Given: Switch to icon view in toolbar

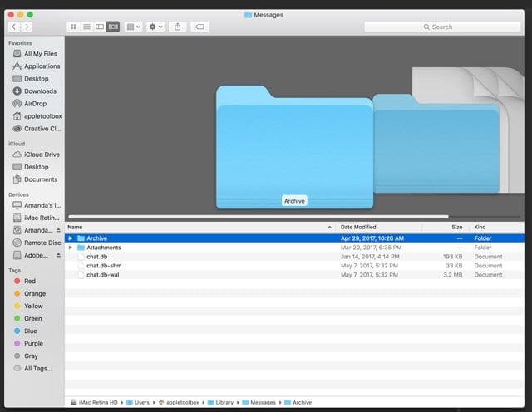Looking at the screenshot, I should [73, 27].
